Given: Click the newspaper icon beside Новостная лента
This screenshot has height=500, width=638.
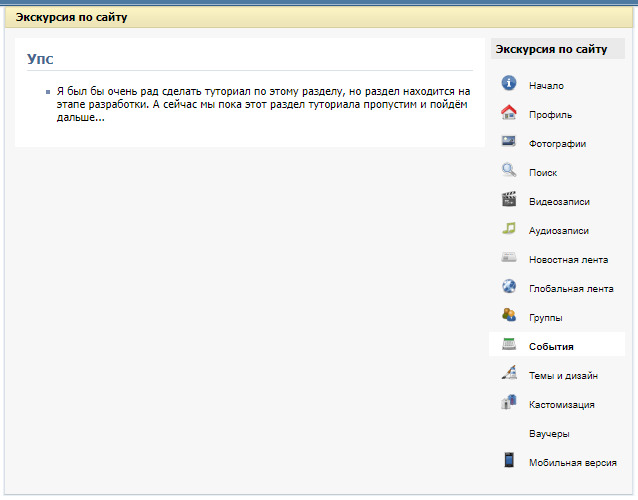Looking at the screenshot, I should [508, 258].
